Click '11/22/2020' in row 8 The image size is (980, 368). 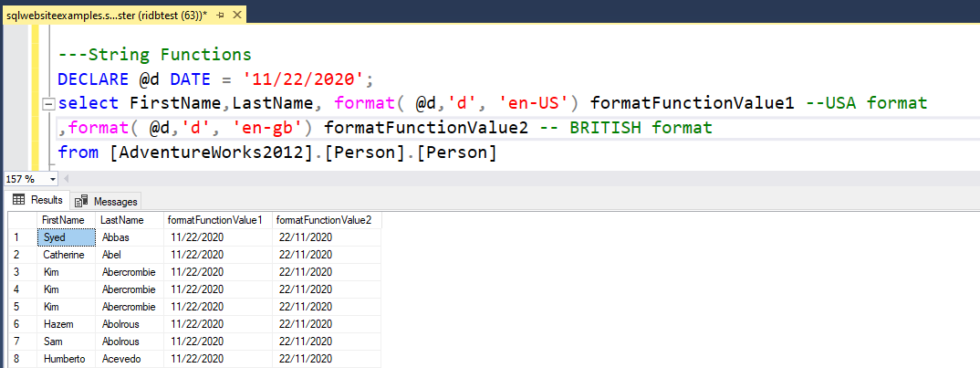click(217, 359)
